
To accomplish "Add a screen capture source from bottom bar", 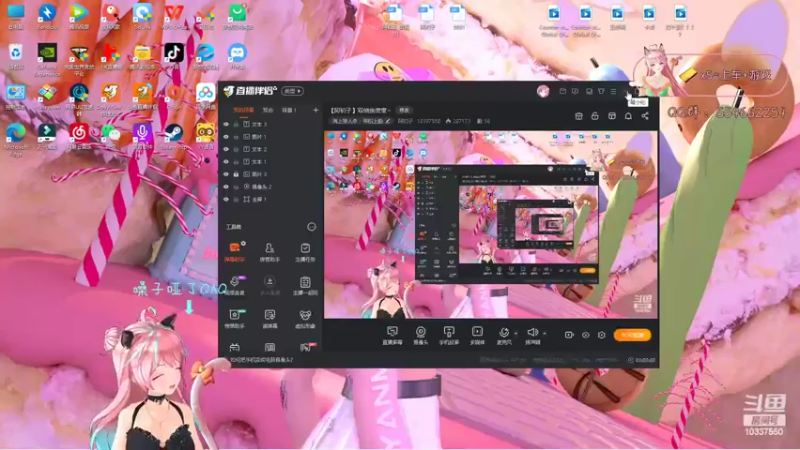I will 392,335.
